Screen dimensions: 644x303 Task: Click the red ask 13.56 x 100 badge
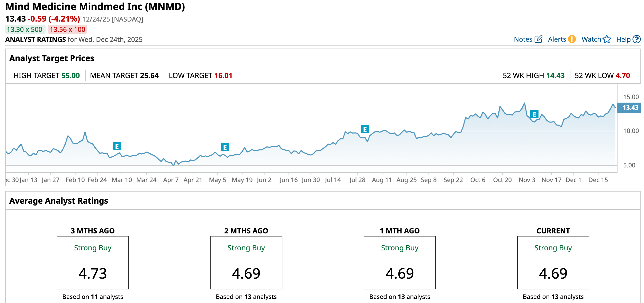[67, 30]
